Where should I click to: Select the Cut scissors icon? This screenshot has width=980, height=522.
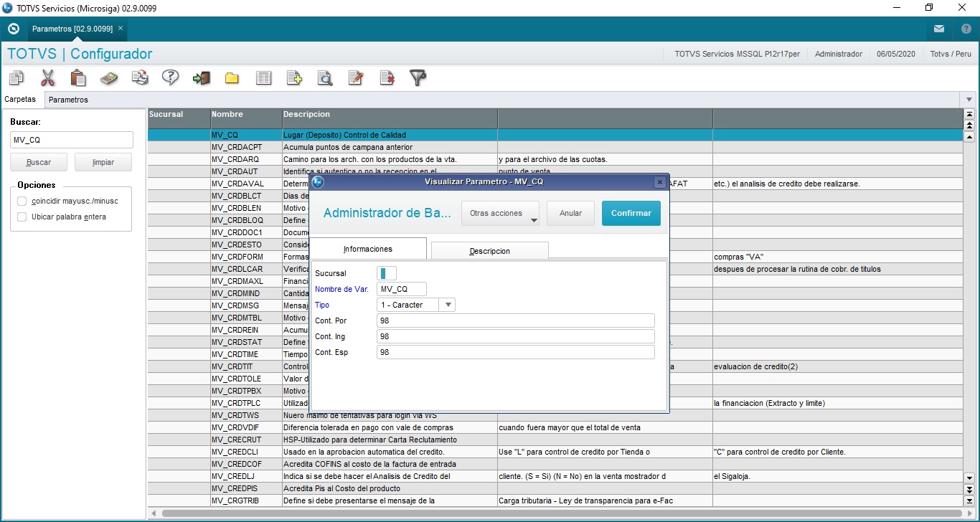48,77
